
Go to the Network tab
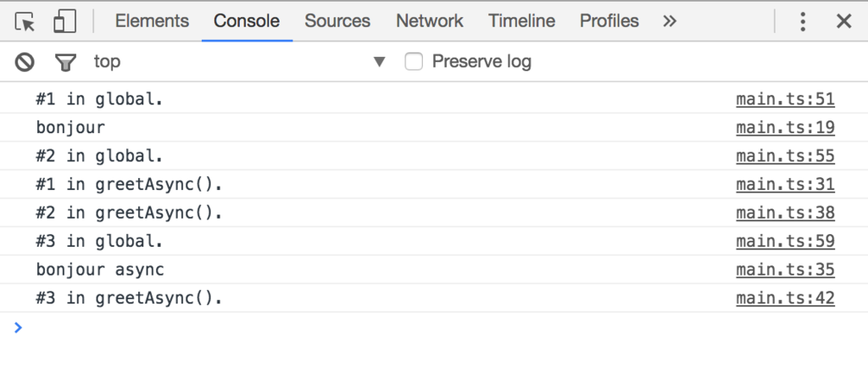[x=430, y=21]
